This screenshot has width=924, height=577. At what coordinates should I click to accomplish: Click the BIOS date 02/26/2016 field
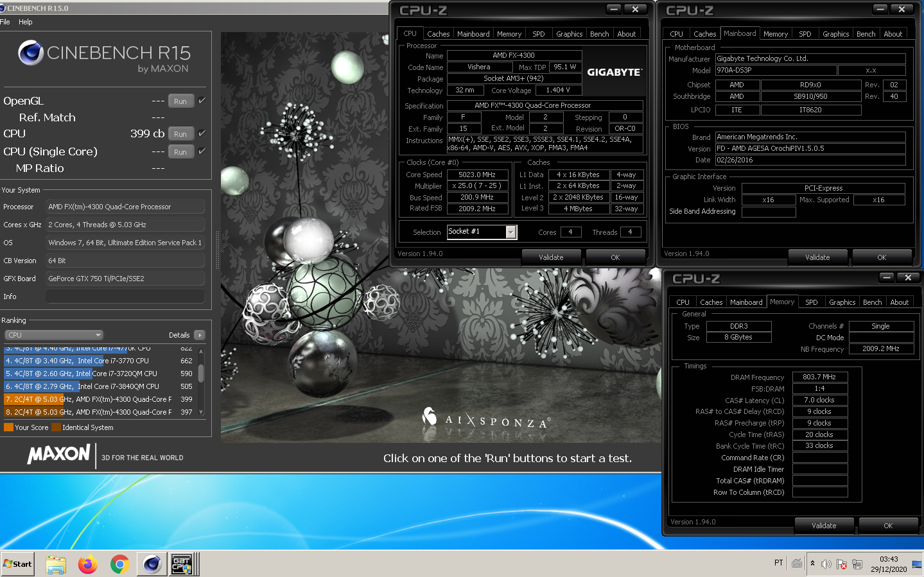pos(810,160)
